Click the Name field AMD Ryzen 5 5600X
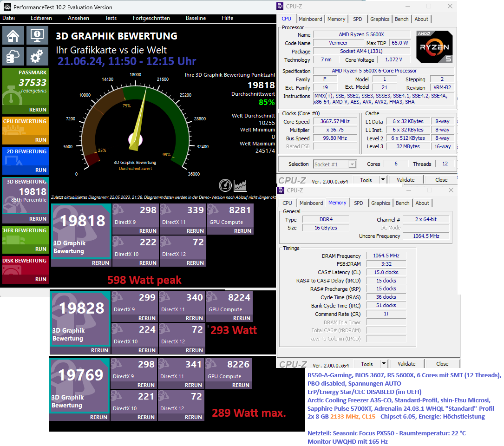 361,34
